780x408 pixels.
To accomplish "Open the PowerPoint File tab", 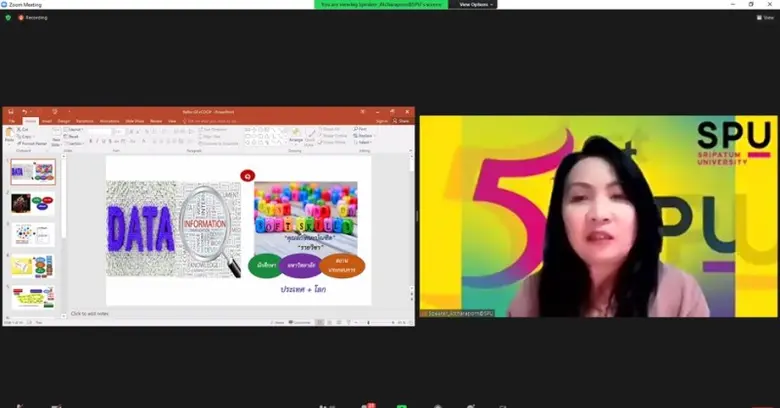I will tap(13, 121).
